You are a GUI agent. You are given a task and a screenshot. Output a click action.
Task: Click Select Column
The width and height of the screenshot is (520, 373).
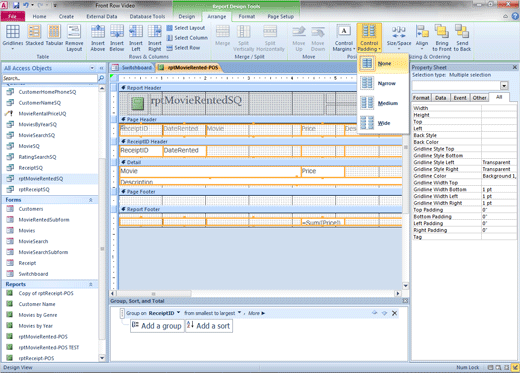(x=187, y=38)
